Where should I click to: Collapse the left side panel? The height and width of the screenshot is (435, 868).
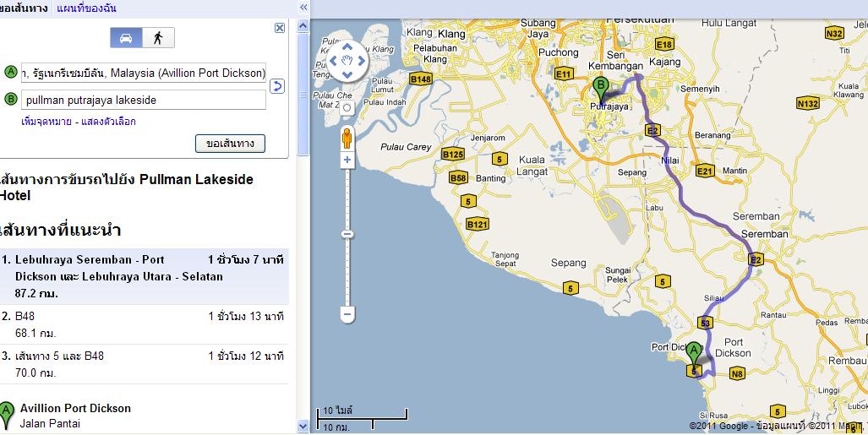303,8
